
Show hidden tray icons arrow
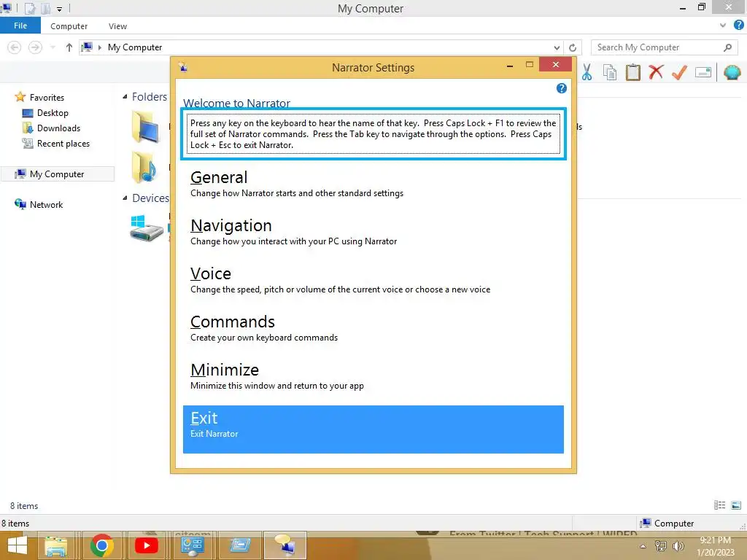[x=643, y=547]
